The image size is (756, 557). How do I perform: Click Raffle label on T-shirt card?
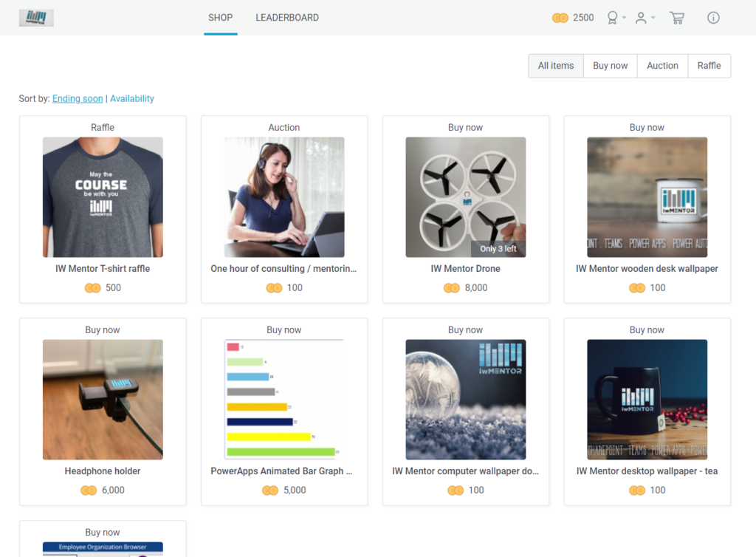(103, 127)
